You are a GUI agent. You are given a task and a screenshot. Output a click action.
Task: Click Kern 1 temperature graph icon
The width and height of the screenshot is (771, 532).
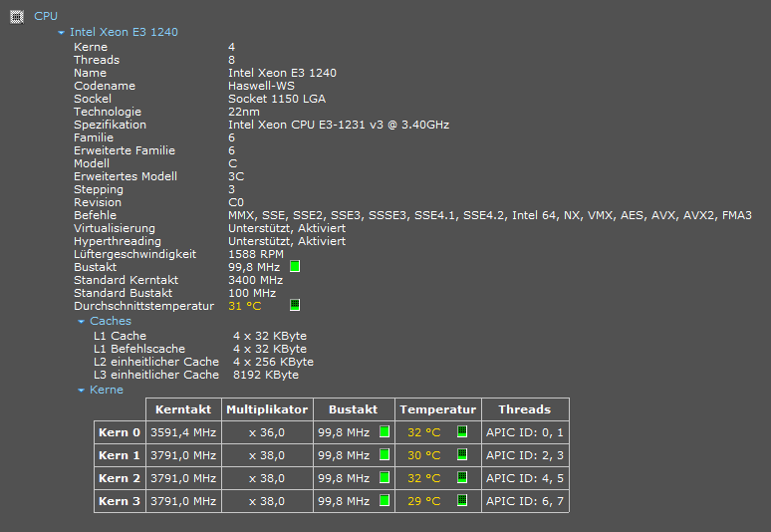pos(462,455)
